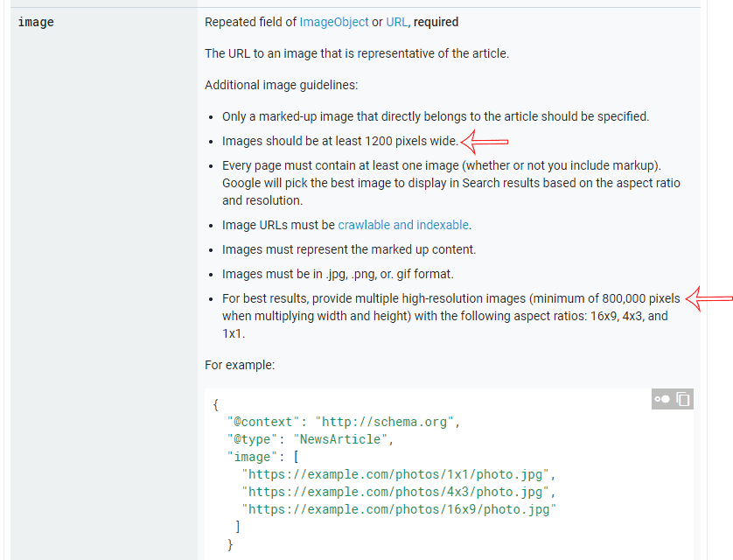Click the "@context" line in code sample
The width and height of the screenshot is (733, 560).
344,422
